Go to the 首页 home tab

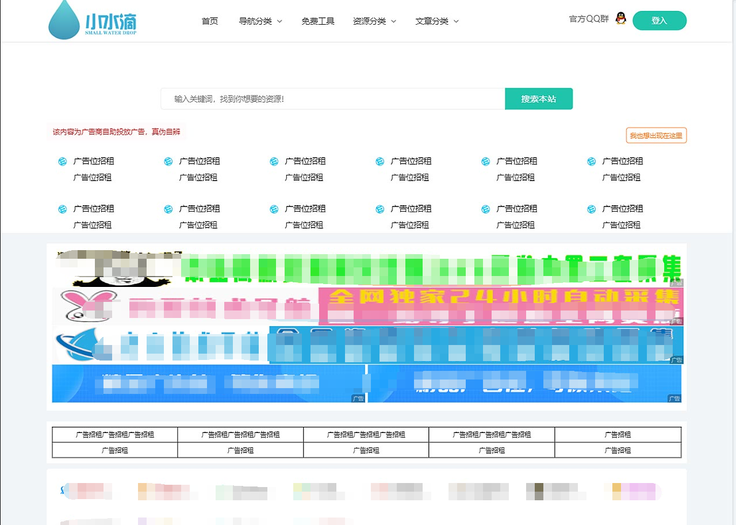tap(209, 20)
